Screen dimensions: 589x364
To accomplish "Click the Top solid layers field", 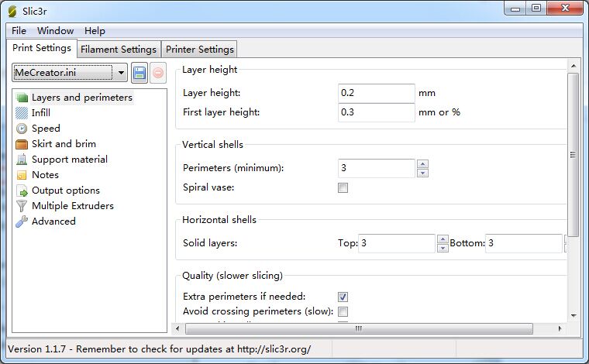I will [397, 243].
